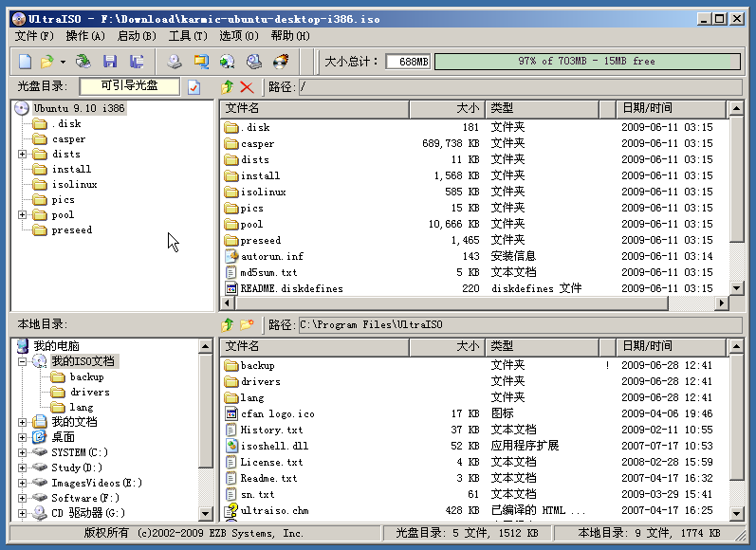The width and height of the screenshot is (756, 550).
Task: Click the Save As double-floppy icon
Action: [137, 62]
